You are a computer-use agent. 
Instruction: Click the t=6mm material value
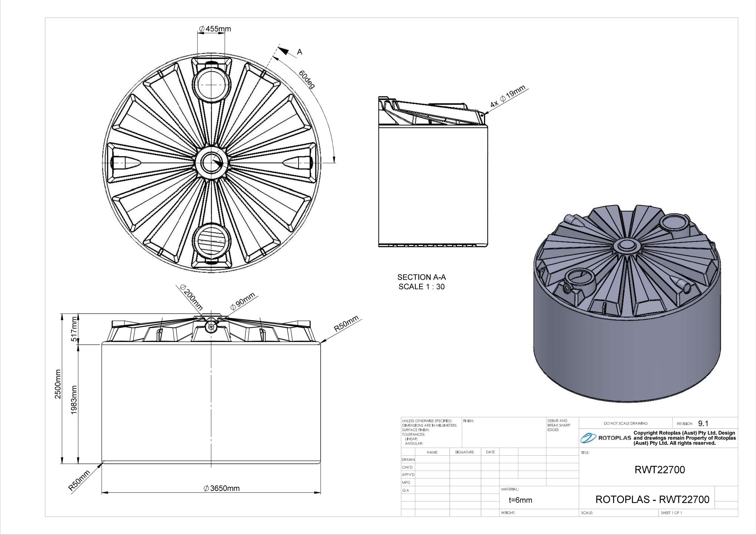520,500
